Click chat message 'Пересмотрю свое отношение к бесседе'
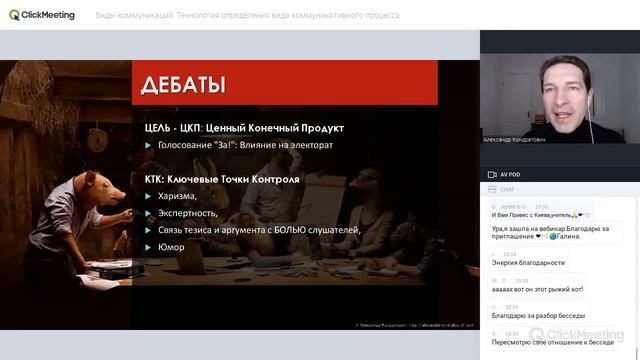This screenshot has height=360, width=640. (553, 342)
